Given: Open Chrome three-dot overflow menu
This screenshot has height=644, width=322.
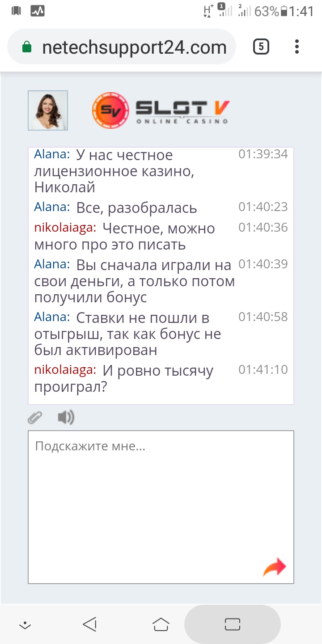Looking at the screenshot, I should click(x=297, y=47).
